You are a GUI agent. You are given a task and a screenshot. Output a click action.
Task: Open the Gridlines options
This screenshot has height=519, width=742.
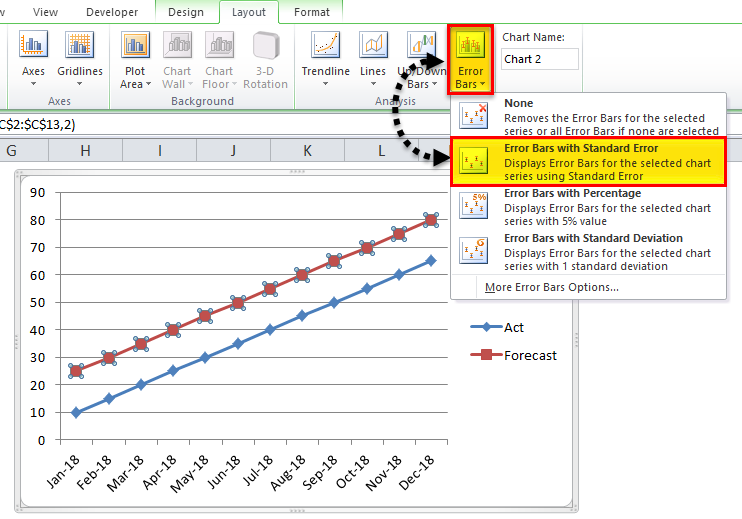[x=80, y=57]
